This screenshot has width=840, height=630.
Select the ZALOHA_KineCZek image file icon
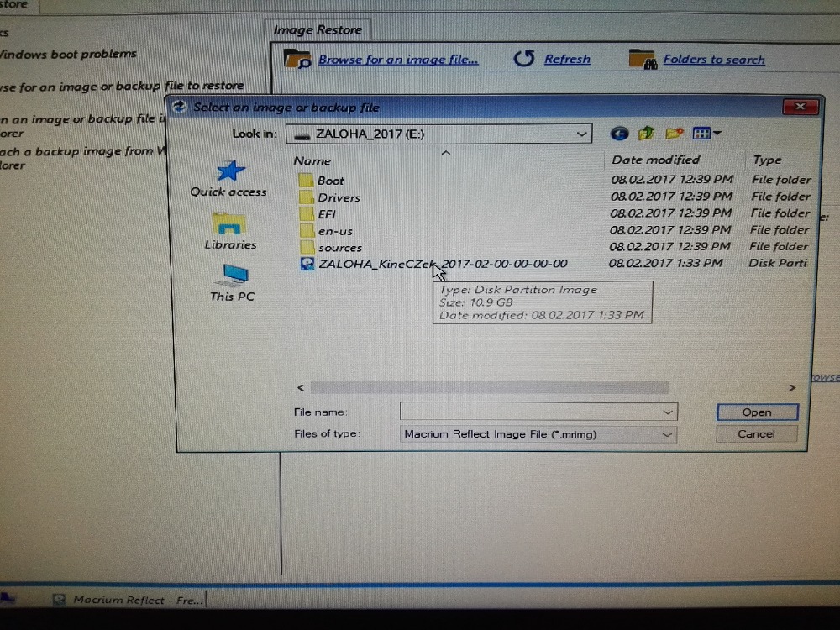[307, 264]
